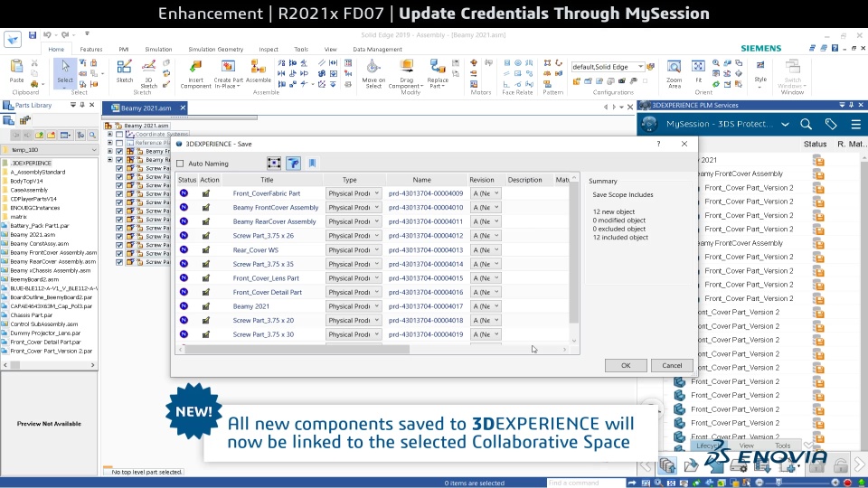The height and width of the screenshot is (488, 868).
Task: Click the Find a command field
Action: [586, 483]
